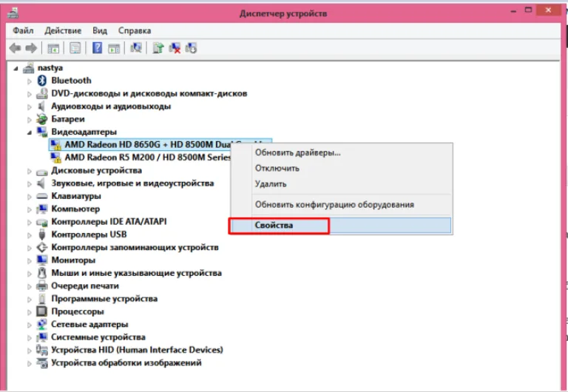Select the Очереди печати label in the tree
Viewport: 568px width, 392px height.
coord(85,285)
